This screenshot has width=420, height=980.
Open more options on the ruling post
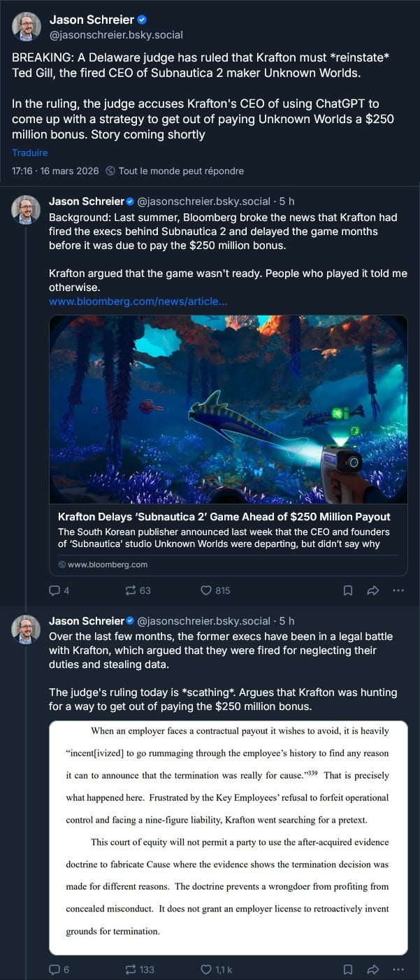(398, 970)
